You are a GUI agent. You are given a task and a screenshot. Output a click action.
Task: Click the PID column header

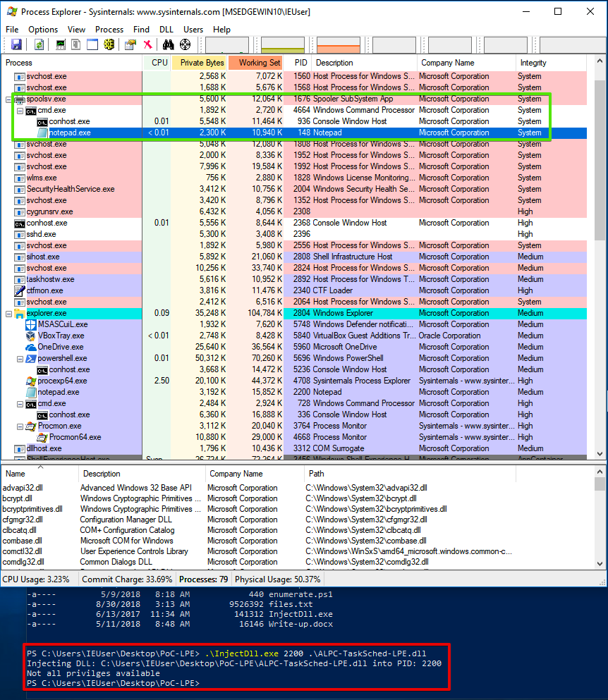300,63
